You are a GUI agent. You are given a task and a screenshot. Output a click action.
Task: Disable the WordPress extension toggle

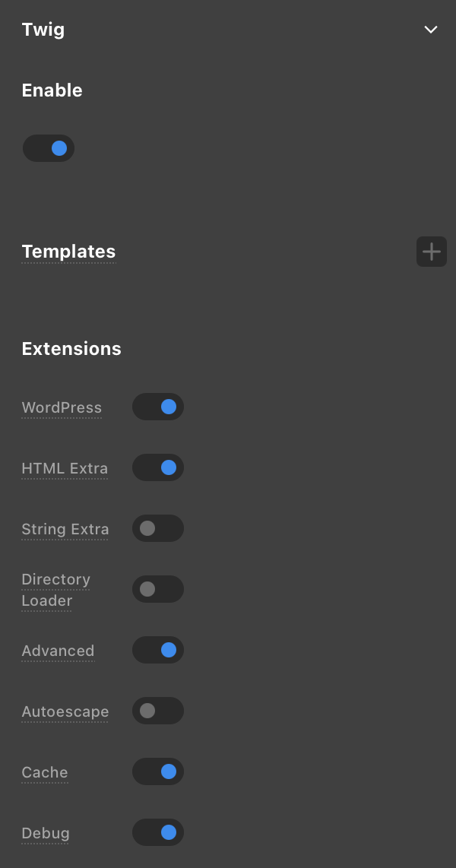(158, 407)
